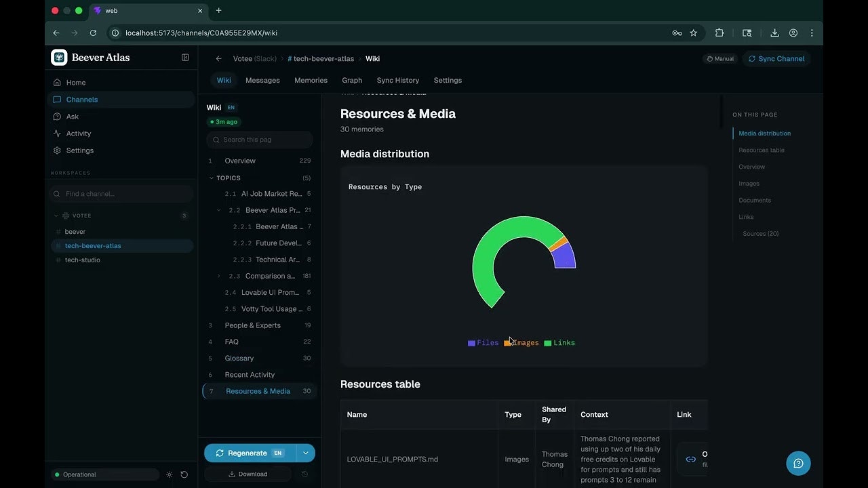The height and width of the screenshot is (488, 868).
Task: Open the help chat bubble icon
Action: pos(798,463)
